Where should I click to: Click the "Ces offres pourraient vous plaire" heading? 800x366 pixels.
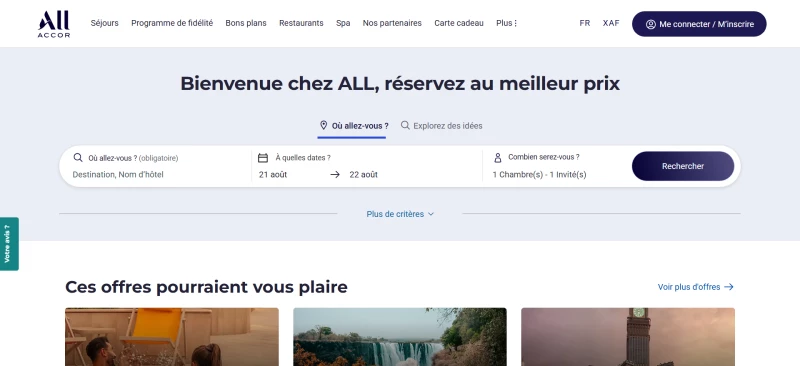206,287
